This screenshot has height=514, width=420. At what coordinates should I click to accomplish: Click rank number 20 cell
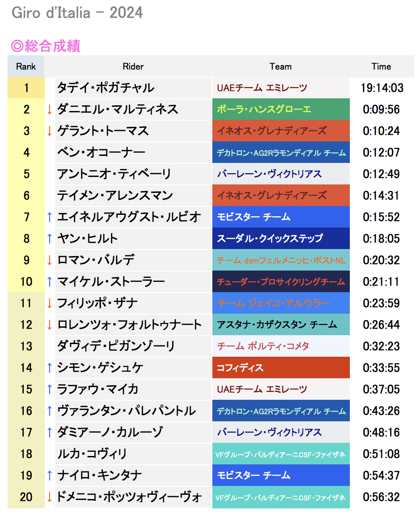[x=26, y=497]
